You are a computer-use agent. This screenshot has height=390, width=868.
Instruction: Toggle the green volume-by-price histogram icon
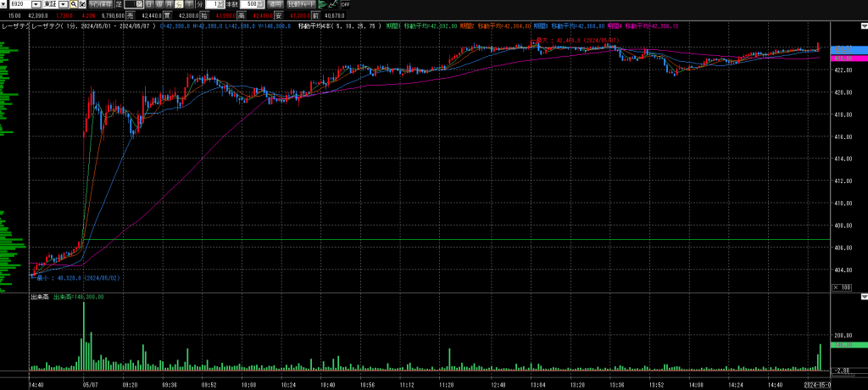coord(321,4)
